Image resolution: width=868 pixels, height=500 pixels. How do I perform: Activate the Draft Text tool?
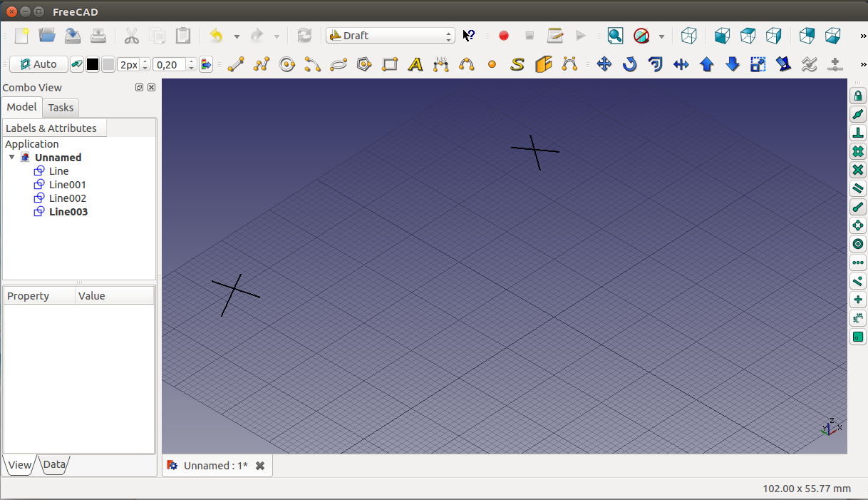pyautogui.click(x=415, y=65)
